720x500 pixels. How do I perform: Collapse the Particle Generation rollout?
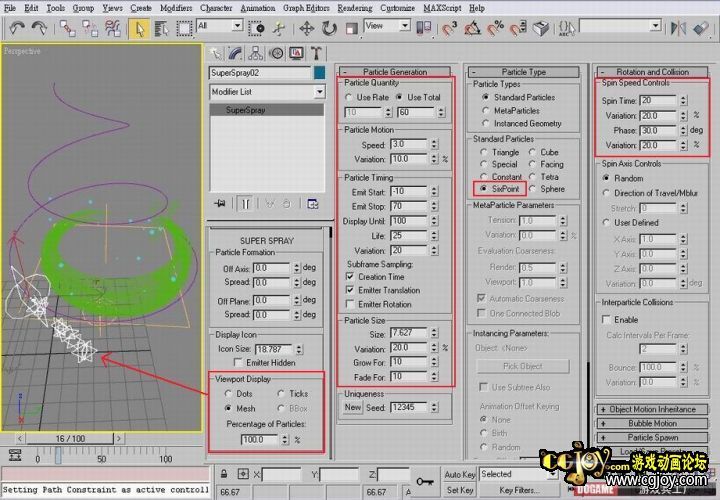395,72
